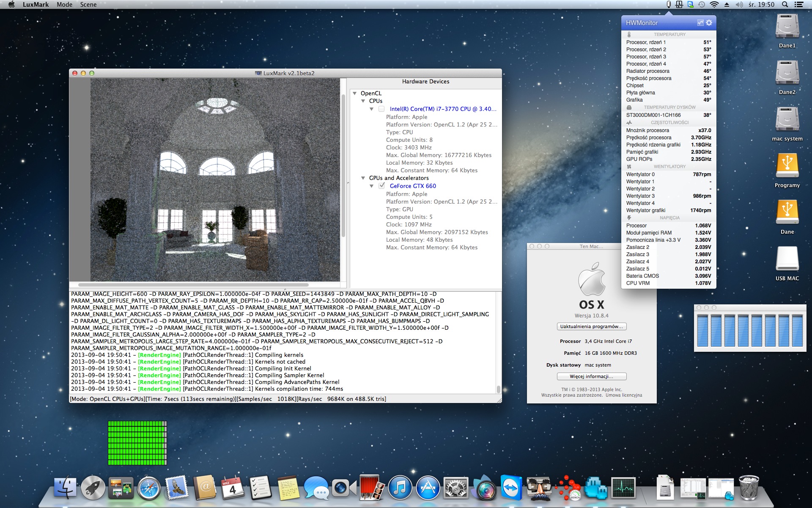Viewport: 812px width, 508px height.
Task: Collapse GeForce GTX 660 details
Action: point(371,186)
